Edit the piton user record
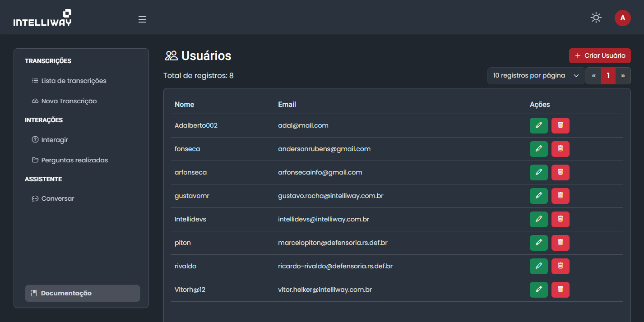 538,243
